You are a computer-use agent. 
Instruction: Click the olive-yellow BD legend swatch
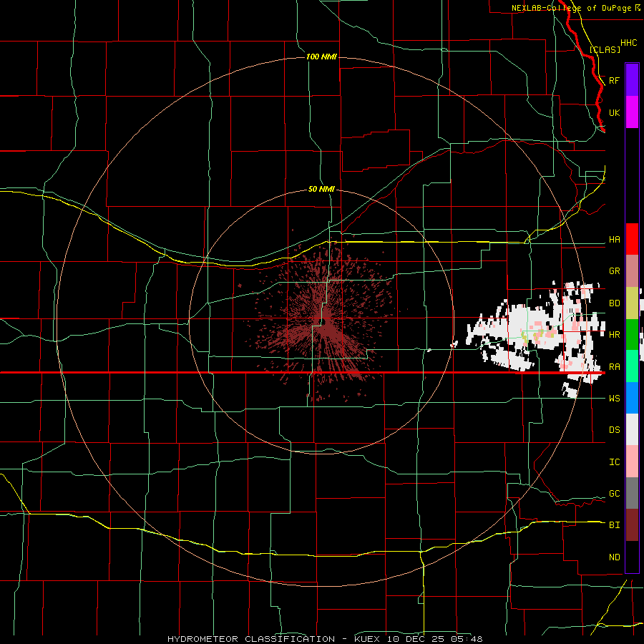tap(632, 303)
